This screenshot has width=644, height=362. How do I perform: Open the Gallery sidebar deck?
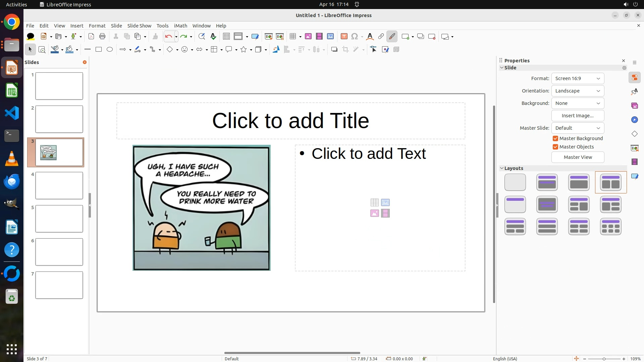tap(634, 106)
